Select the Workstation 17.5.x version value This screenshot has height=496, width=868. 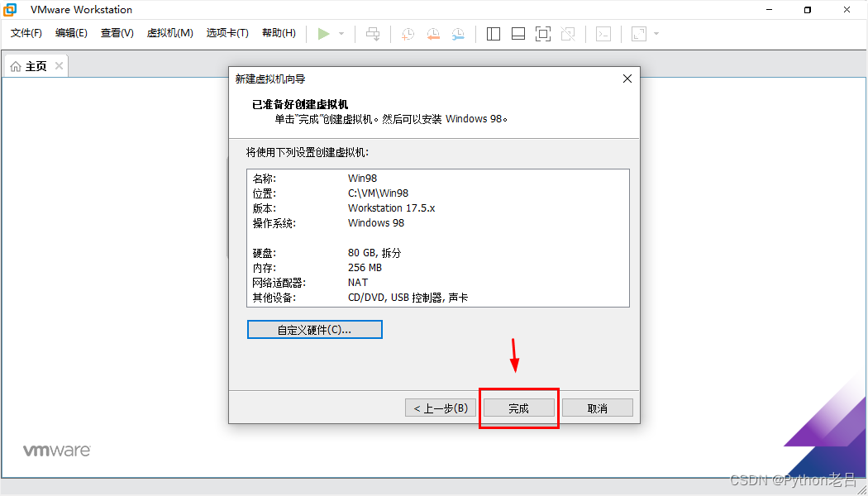click(391, 208)
